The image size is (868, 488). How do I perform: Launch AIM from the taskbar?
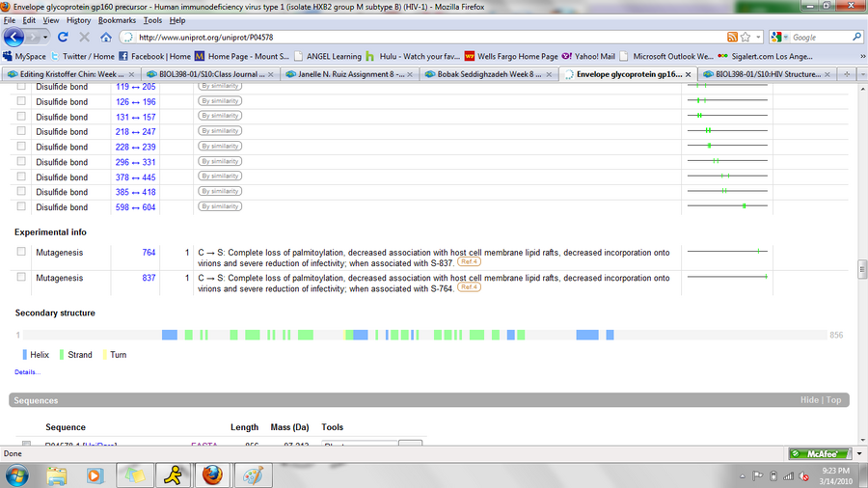[173, 474]
